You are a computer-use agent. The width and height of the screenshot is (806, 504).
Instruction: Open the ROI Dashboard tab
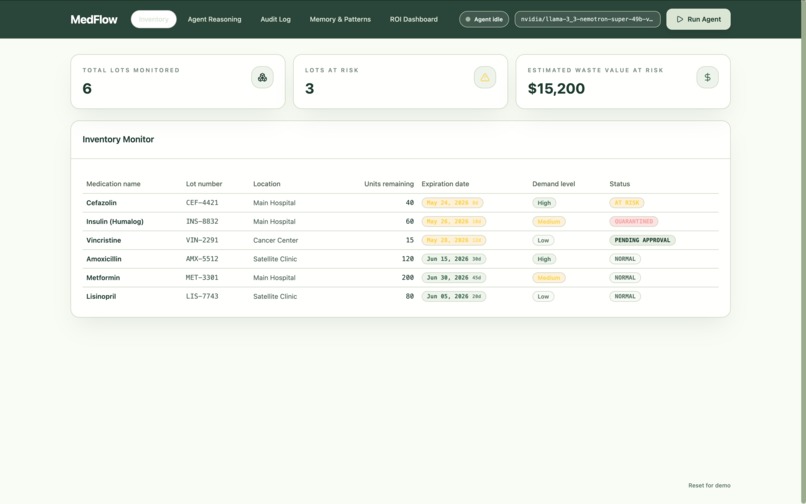coord(414,19)
